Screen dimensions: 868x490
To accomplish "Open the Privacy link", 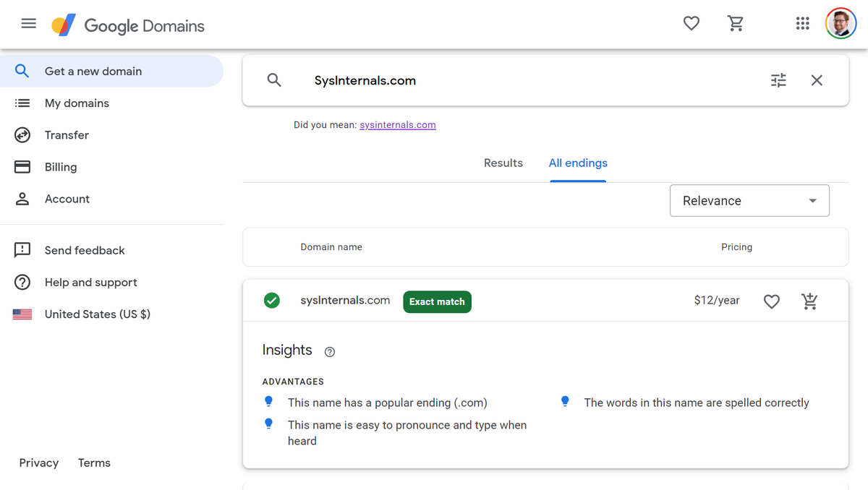I will [x=39, y=463].
